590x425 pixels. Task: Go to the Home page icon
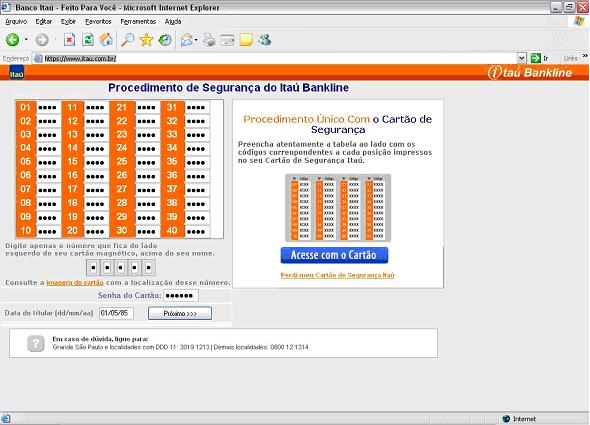[x=106, y=40]
